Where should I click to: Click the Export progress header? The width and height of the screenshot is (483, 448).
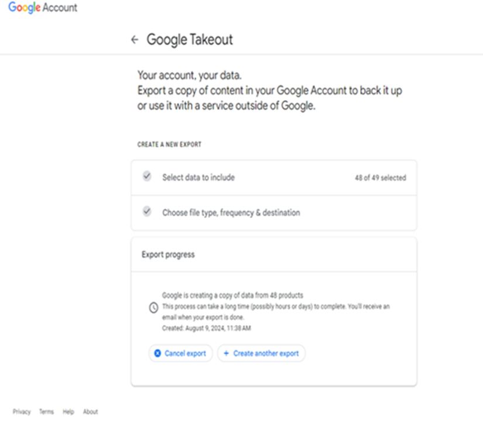pyautogui.click(x=168, y=254)
